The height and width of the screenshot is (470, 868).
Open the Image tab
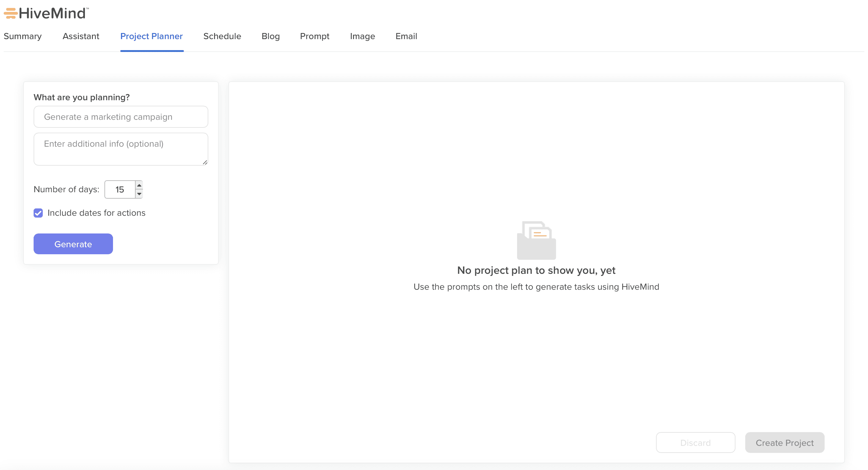(x=363, y=36)
